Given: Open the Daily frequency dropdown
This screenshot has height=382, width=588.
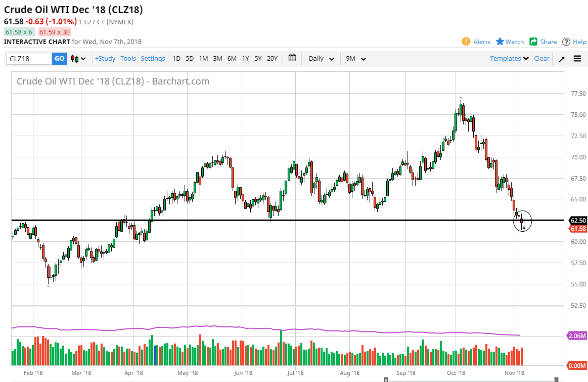Looking at the screenshot, I should (x=320, y=58).
